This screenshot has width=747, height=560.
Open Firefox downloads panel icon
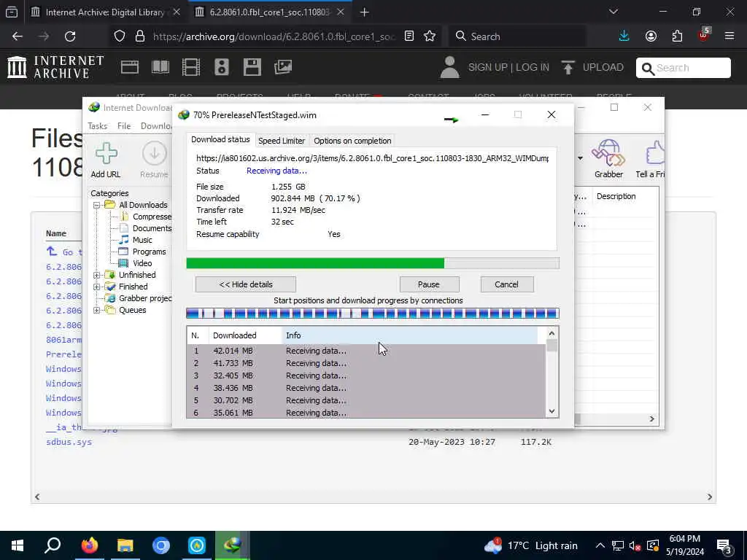(624, 36)
